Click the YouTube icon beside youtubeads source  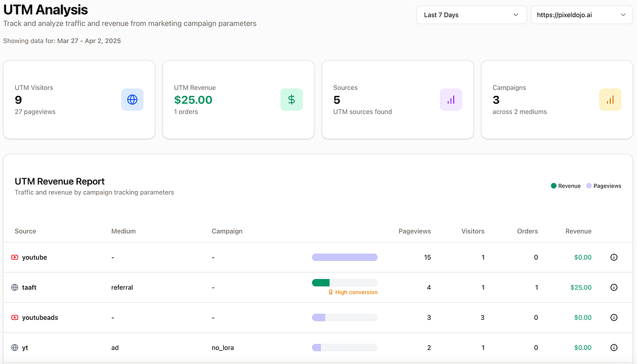[x=15, y=317]
